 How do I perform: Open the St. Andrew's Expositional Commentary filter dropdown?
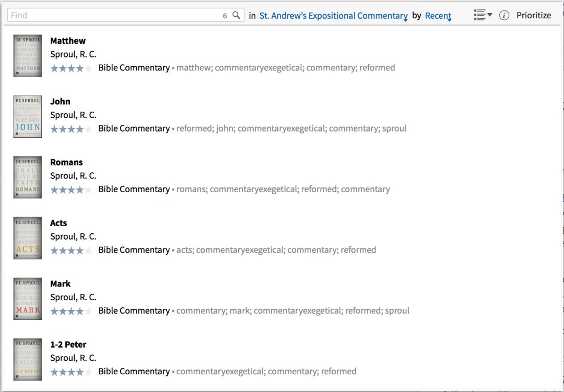333,16
